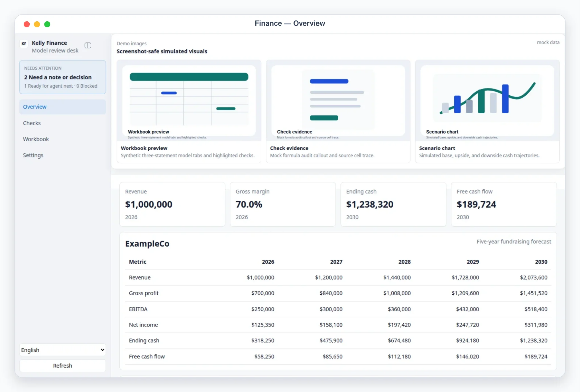Select the Gross margin 70.0% card
This screenshot has height=392, width=580.
pos(283,204)
